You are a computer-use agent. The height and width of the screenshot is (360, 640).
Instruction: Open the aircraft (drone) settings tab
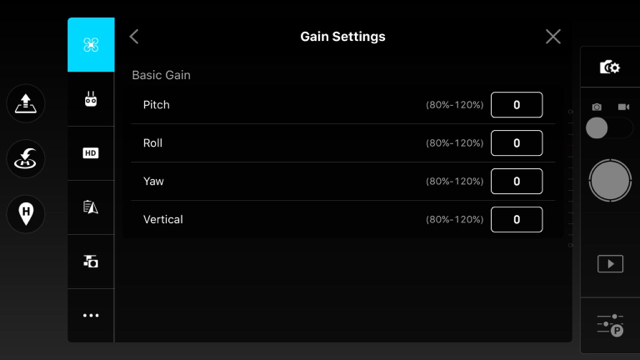tap(91, 45)
